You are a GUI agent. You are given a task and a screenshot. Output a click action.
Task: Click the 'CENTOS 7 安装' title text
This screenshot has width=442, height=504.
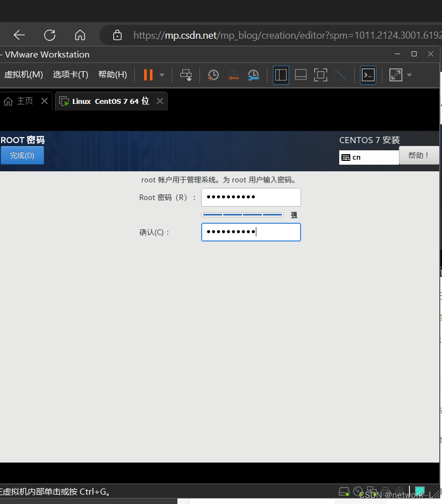(x=370, y=140)
